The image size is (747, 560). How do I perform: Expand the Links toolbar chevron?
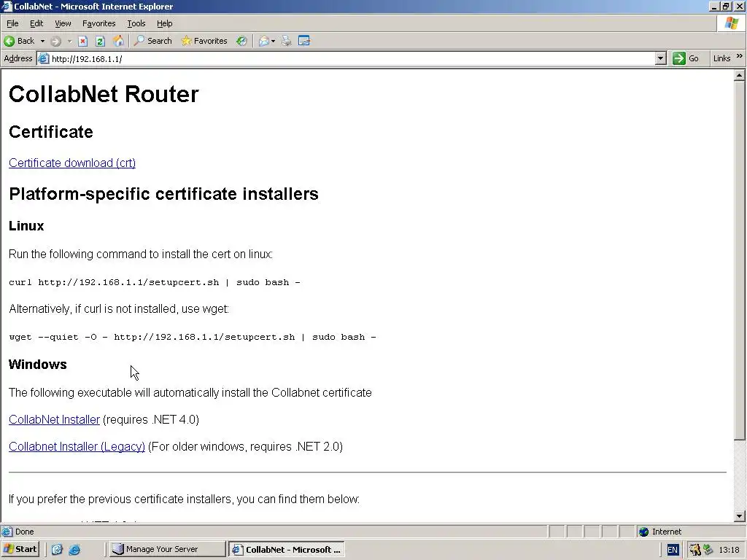(x=740, y=56)
